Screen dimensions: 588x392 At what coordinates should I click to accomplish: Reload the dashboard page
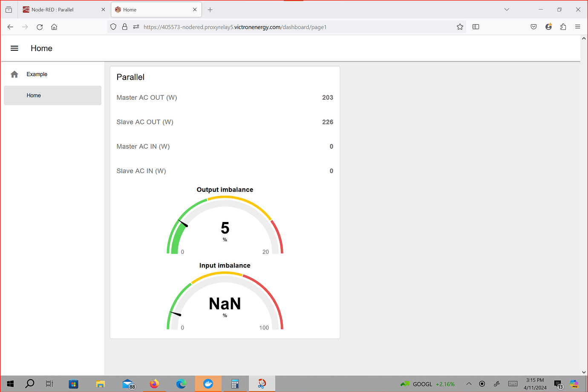pos(39,26)
